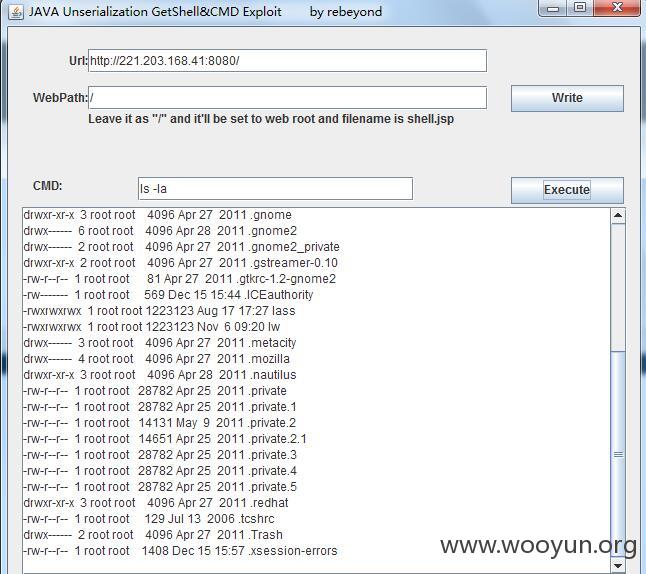Select the lass file line
Screen dimensions: 646x574
(x=159, y=311)
